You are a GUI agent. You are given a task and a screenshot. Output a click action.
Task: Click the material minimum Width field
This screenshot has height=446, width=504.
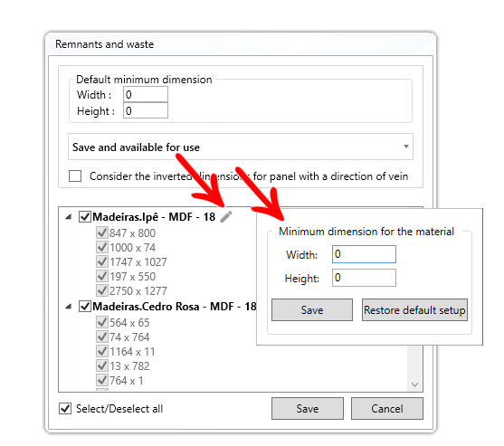tap(364, 254)
